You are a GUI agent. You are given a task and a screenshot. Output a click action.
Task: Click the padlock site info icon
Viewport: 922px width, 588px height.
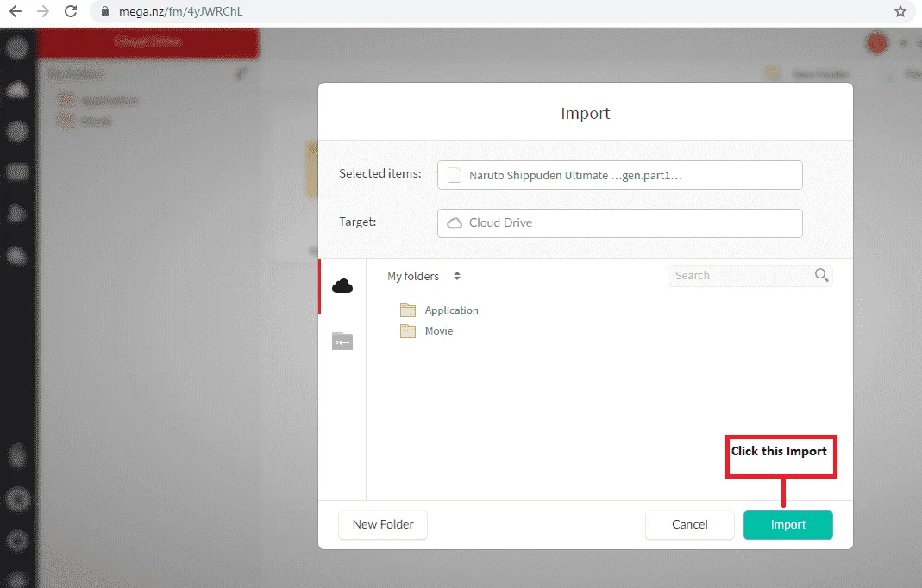104,11
